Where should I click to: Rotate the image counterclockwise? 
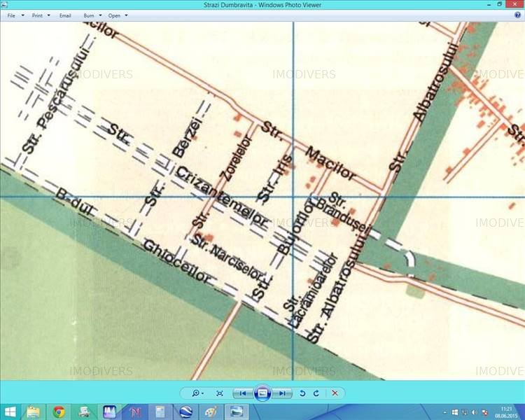click(x=302, y=393)
